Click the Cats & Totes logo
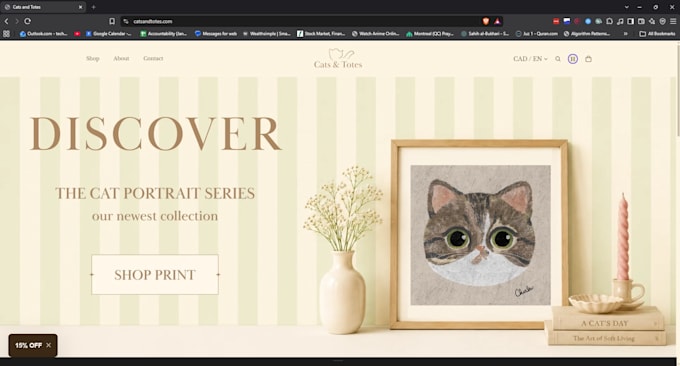Viewport: 680px width, 366px height. 338,59
